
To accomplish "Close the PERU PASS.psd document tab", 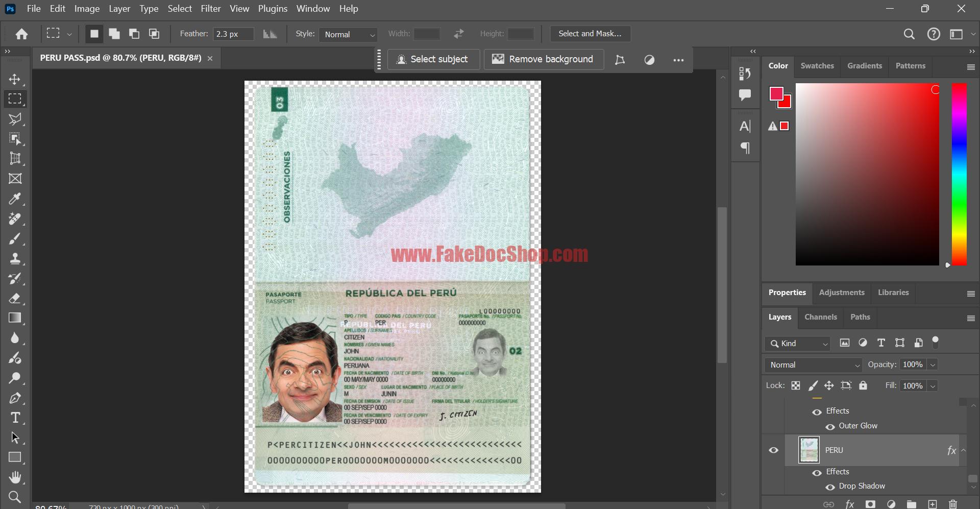I will 210,58.
